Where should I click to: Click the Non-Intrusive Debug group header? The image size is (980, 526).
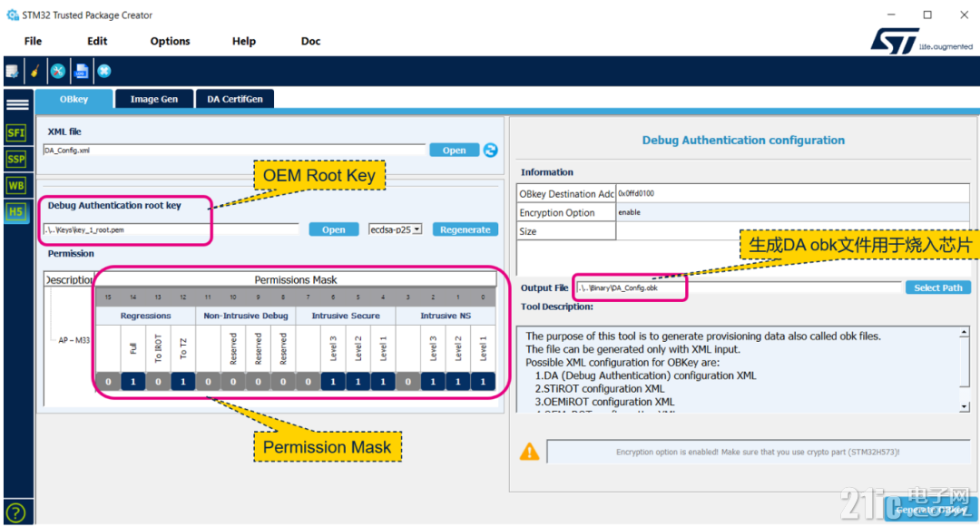[x=246, y=317]
